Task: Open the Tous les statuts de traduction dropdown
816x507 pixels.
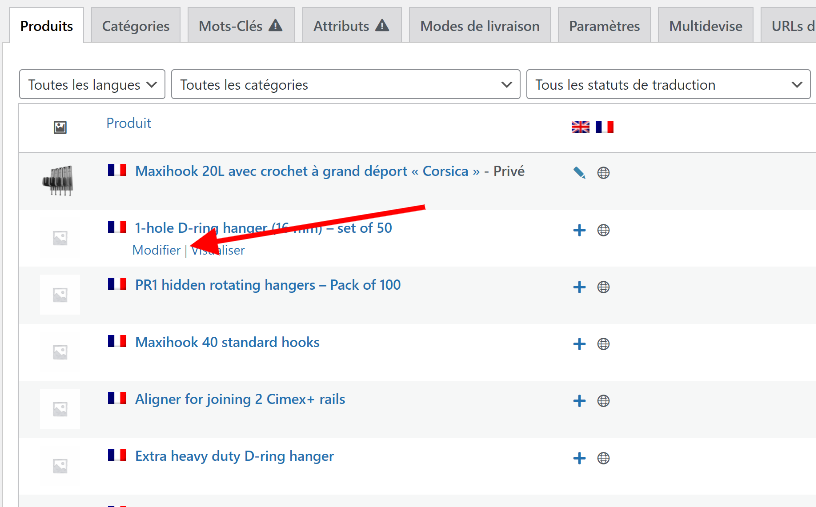Action: point(668,84)
